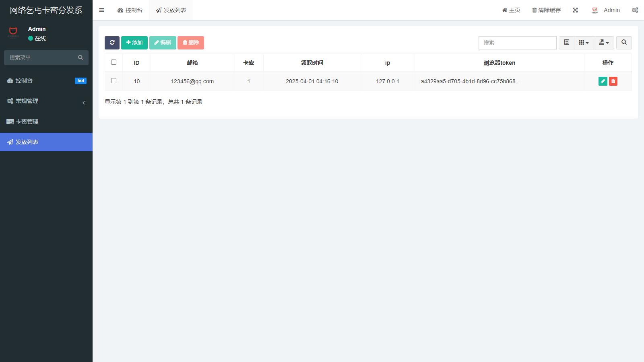
Task: Click the magnifier advanced search button
Action: click(x=624, y=43)
